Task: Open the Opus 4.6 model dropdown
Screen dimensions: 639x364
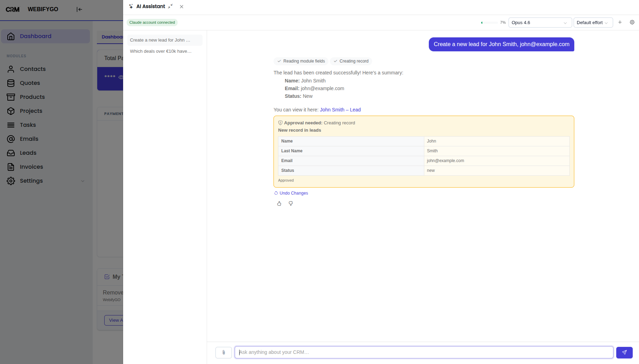Action: pos(540,23)
